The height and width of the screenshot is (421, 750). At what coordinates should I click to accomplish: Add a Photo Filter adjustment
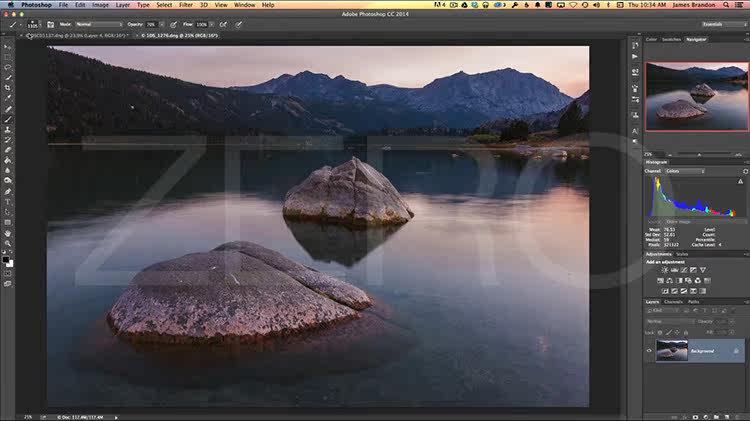688,281
